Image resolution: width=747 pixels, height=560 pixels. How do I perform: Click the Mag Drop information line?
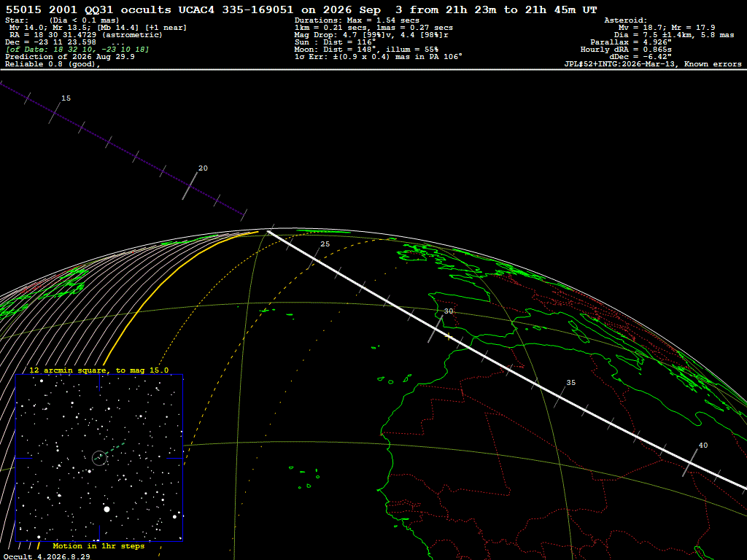pyautogui.click(x=371, y=35)
